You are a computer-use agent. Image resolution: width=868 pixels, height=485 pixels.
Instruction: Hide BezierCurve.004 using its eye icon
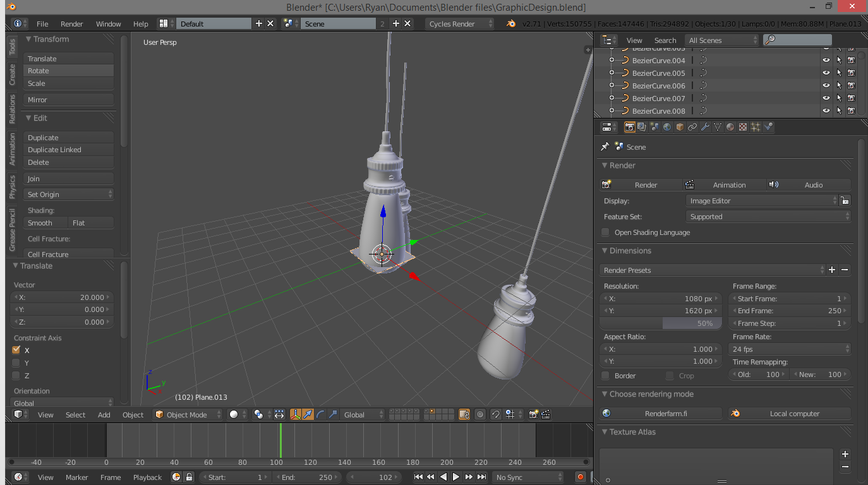(826, 61)
